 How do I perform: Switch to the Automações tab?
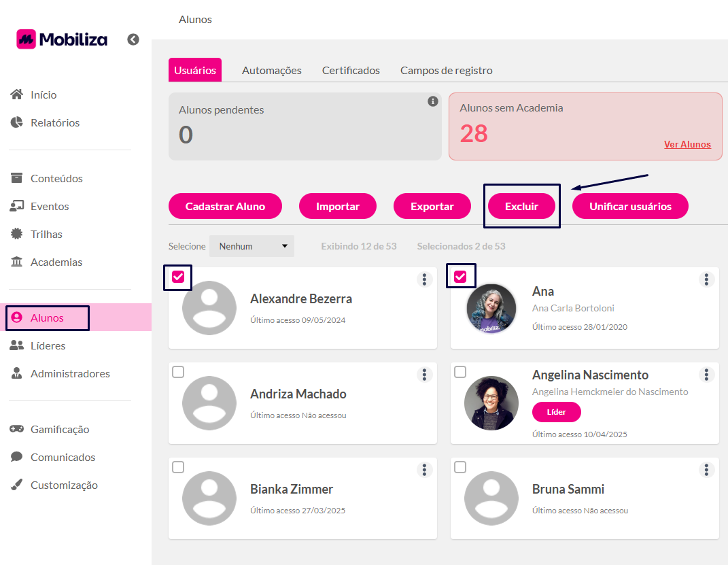(x=271, y=71)
